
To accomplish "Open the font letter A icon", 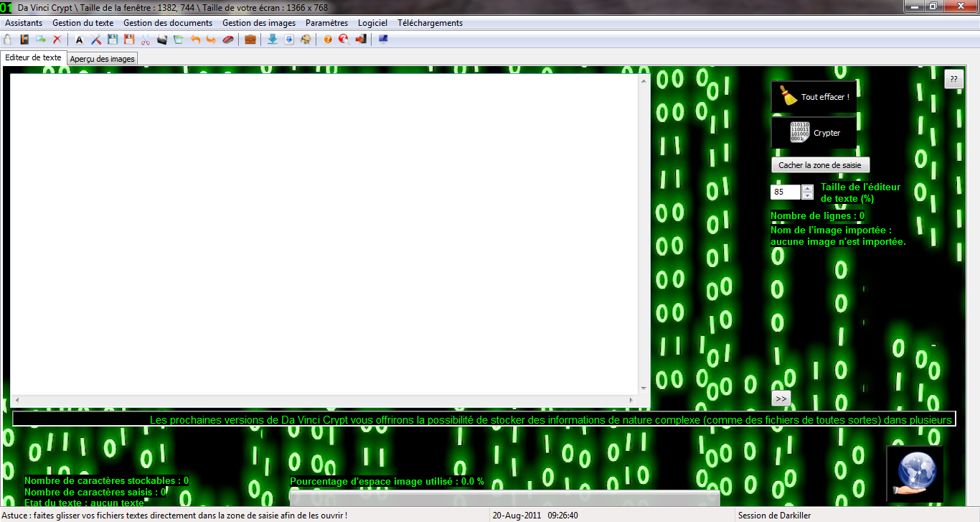I will 79,39.
